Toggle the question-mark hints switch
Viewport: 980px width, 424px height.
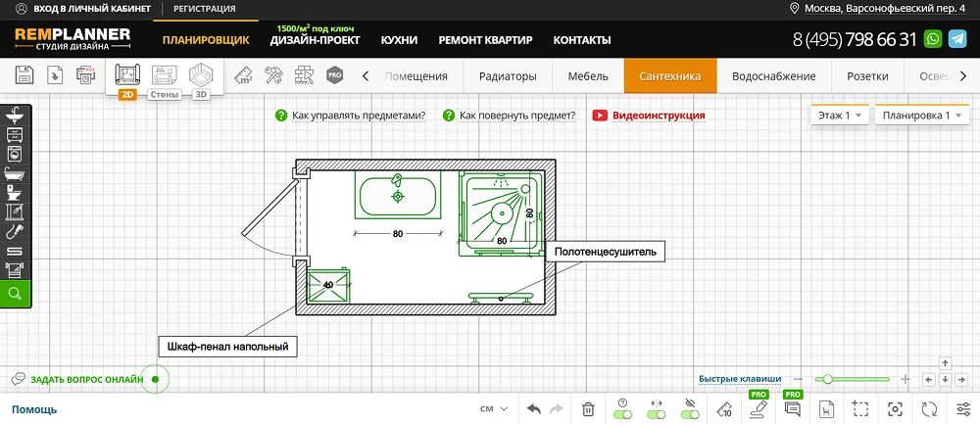click(x=621, y=414)
